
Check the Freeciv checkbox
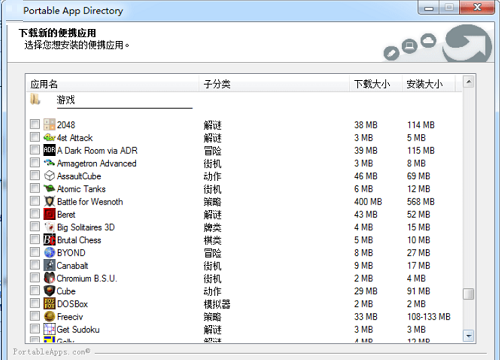(x=35, y=316)
